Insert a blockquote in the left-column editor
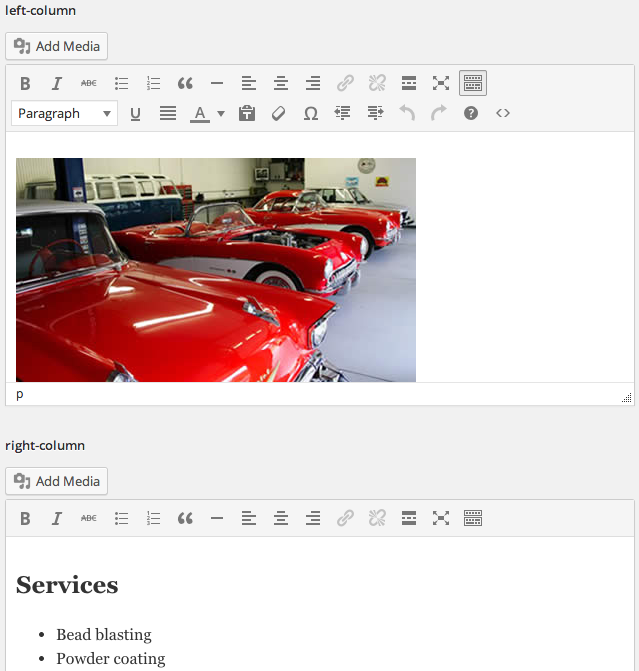The height and width of the screenshot is (671, 639). (x=185, y=83)
